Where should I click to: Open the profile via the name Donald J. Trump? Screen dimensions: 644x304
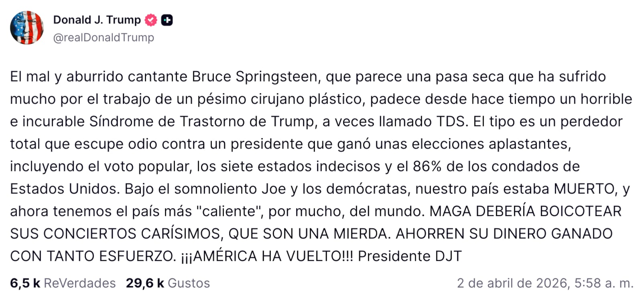(97, 20)
